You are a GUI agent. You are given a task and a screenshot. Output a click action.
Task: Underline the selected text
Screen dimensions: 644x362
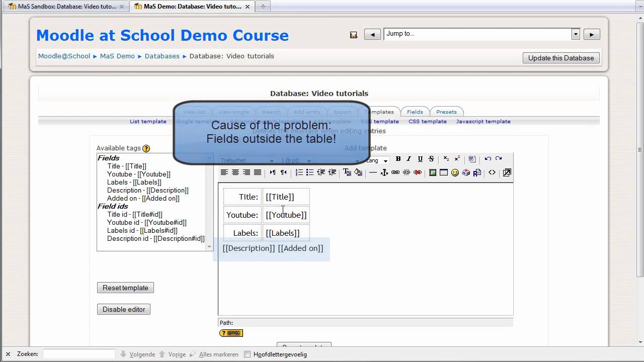point(420,159)
